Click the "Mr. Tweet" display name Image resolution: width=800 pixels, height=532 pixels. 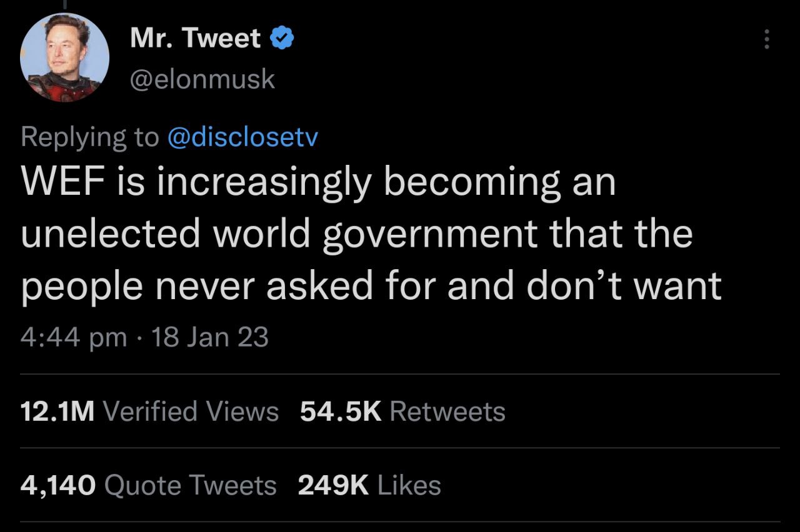coord(195,39)
